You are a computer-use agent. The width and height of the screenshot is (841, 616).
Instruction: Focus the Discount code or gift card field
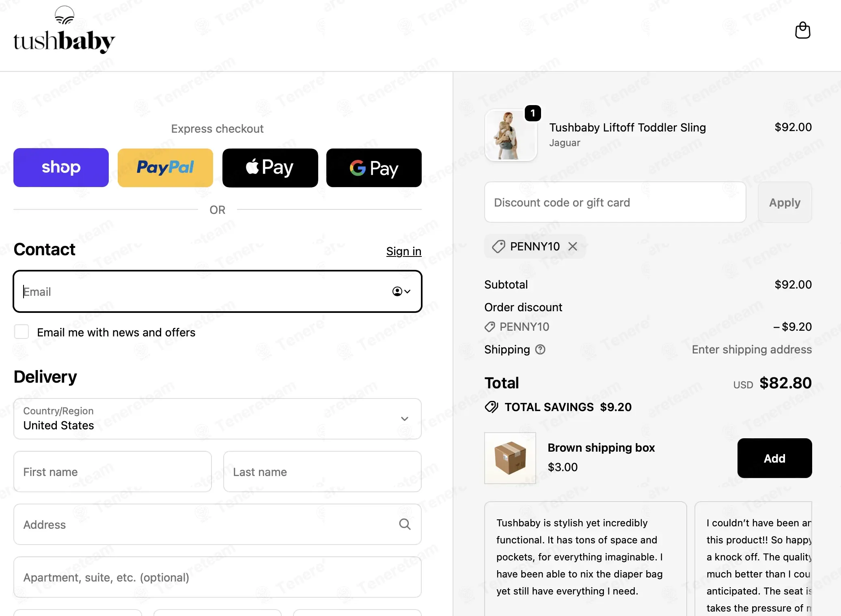pos(615,202)
